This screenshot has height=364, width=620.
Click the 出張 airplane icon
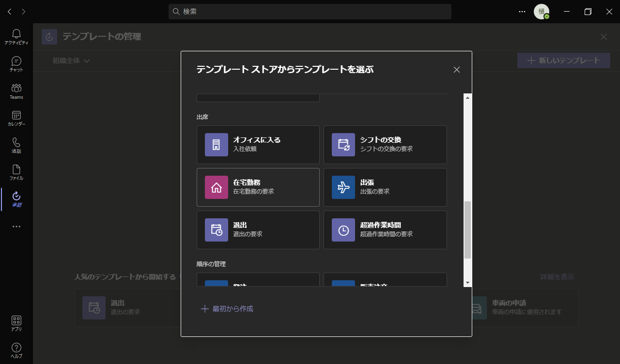click(343, 187)
